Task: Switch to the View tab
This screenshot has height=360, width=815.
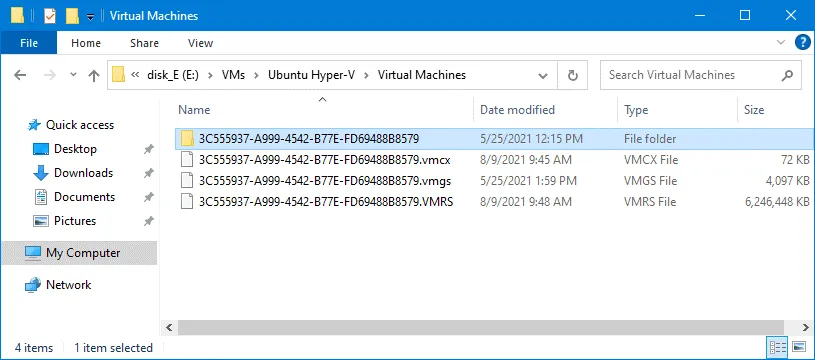Action: click(x=201, y=43)
